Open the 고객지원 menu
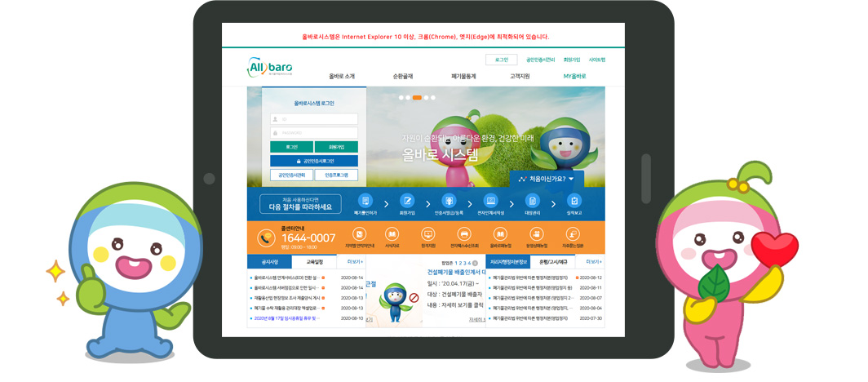This screenshot has width=868, height=382. [520, 77]
